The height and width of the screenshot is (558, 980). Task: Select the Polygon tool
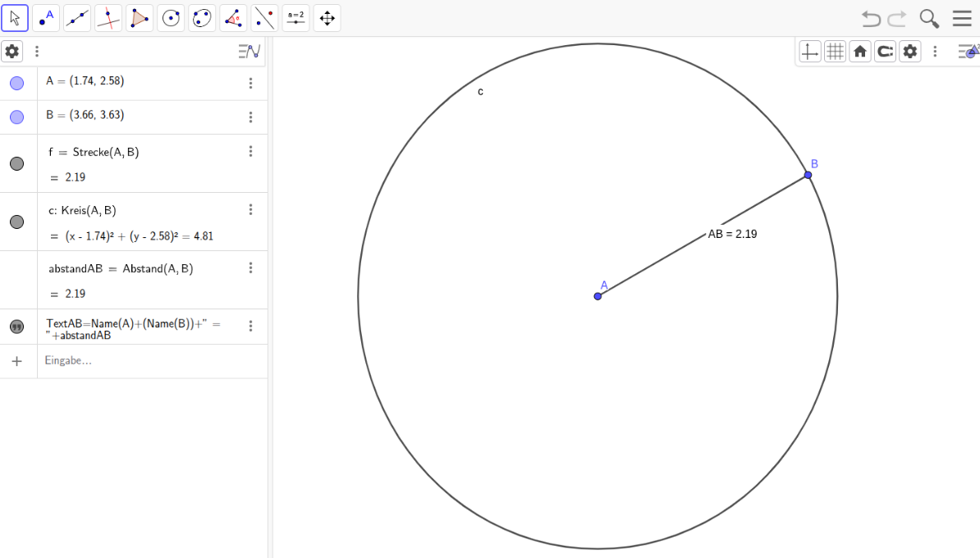coord(140,18)
